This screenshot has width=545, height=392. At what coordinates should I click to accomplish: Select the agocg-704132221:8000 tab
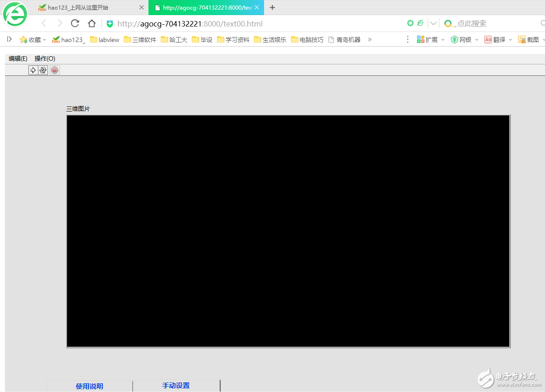(x=206, y=8)
